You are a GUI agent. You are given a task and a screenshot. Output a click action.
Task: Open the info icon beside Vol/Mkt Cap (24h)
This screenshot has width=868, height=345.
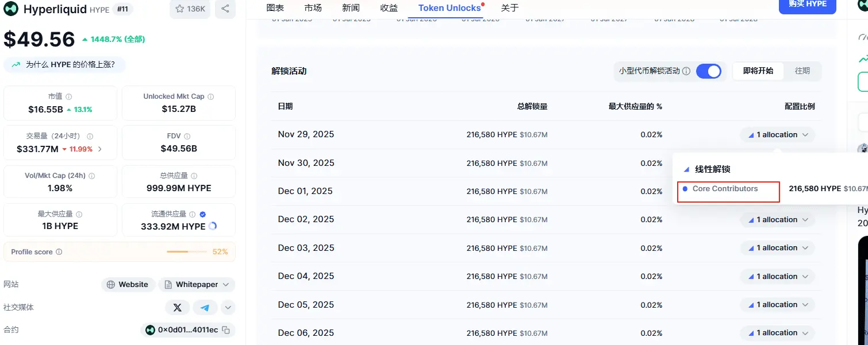(92, 176)
